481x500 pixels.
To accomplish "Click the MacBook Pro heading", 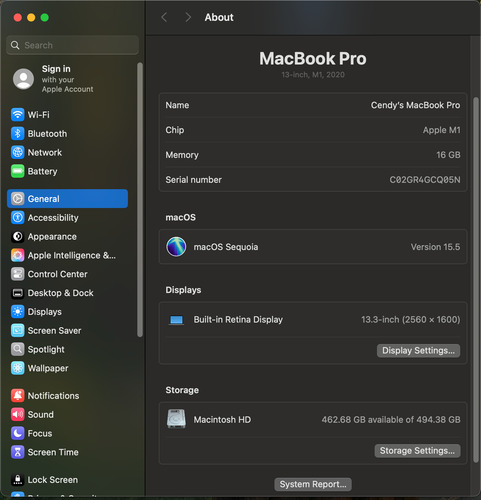I will [x=313, y=59].
